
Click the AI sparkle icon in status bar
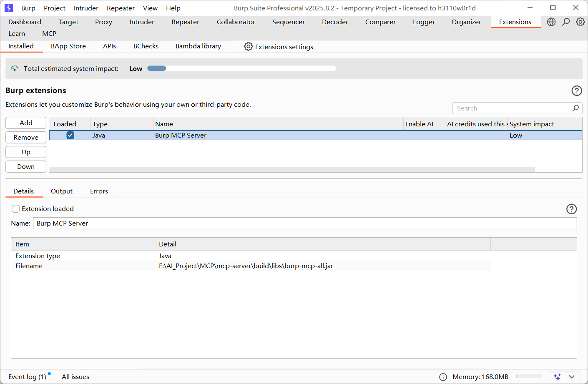557,377
